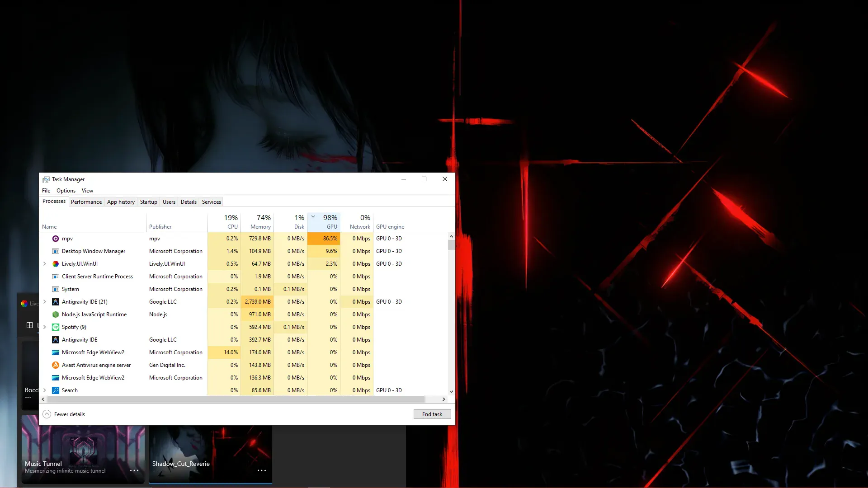Open the View menu
868x488 pixels.
(87, 191)
